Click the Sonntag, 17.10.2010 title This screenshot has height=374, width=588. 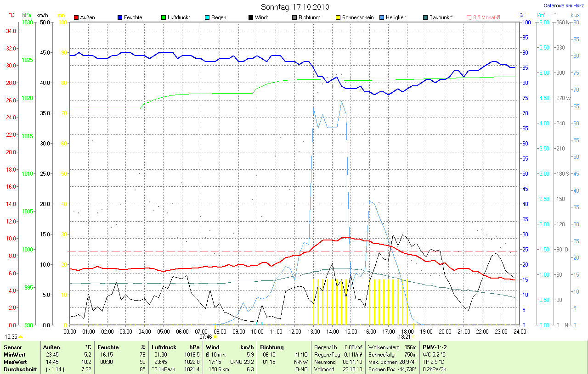click(294, 7)
